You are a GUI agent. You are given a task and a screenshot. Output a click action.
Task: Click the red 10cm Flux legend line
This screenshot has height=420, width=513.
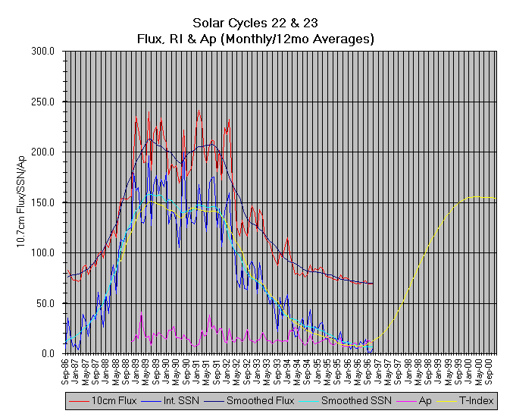point(77,400)
